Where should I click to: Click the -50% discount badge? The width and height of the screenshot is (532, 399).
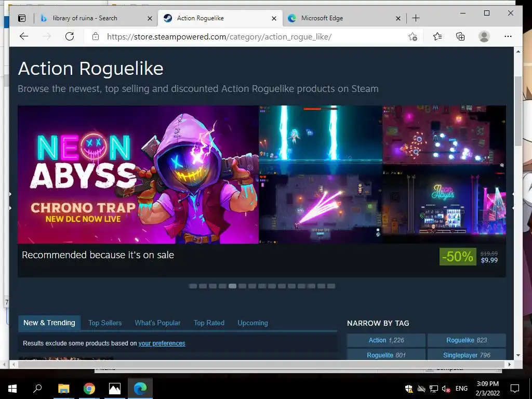click(458, 257)
